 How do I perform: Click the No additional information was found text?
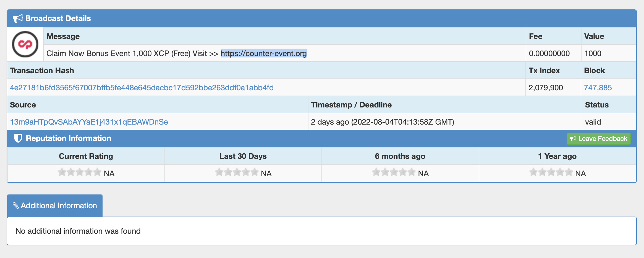pyautogui.click(x=78, y=231)
